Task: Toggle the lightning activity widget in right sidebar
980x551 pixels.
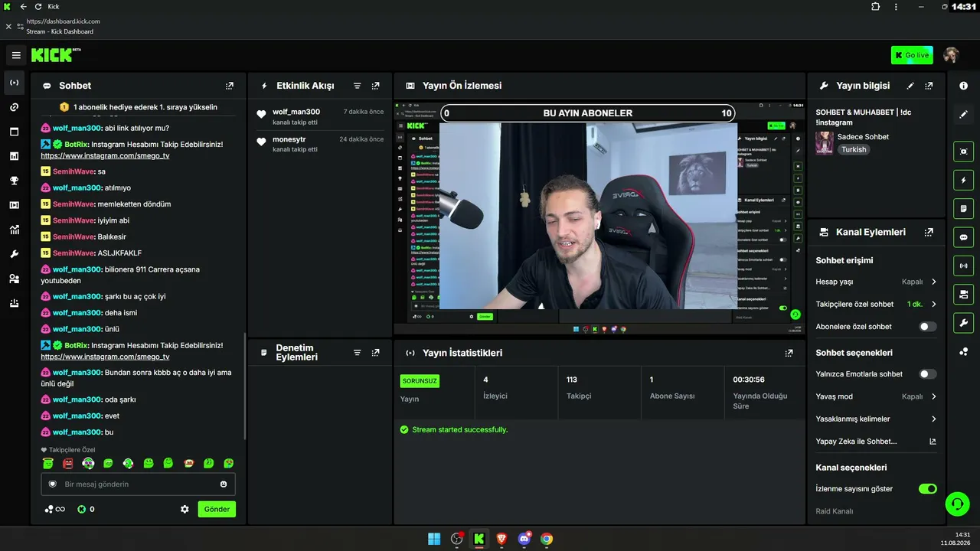Action: [963, 180]
